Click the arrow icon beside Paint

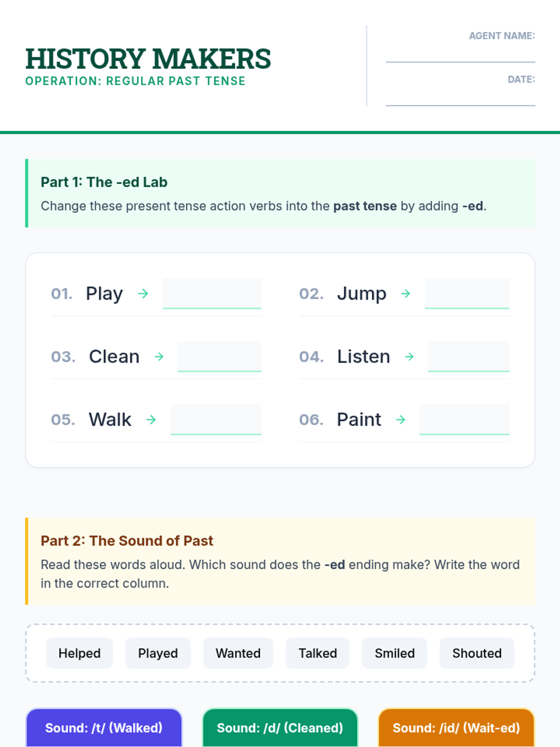click(401, 420)
